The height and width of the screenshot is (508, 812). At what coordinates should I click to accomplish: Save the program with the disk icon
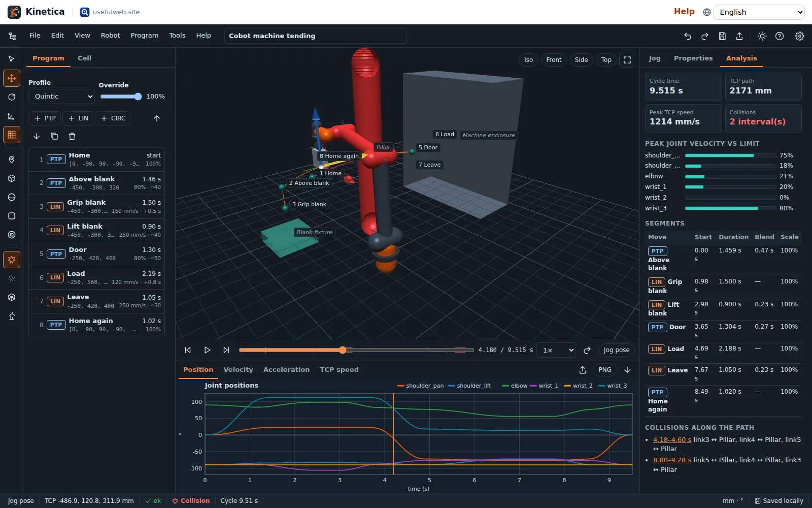click(x=722, y=36)
